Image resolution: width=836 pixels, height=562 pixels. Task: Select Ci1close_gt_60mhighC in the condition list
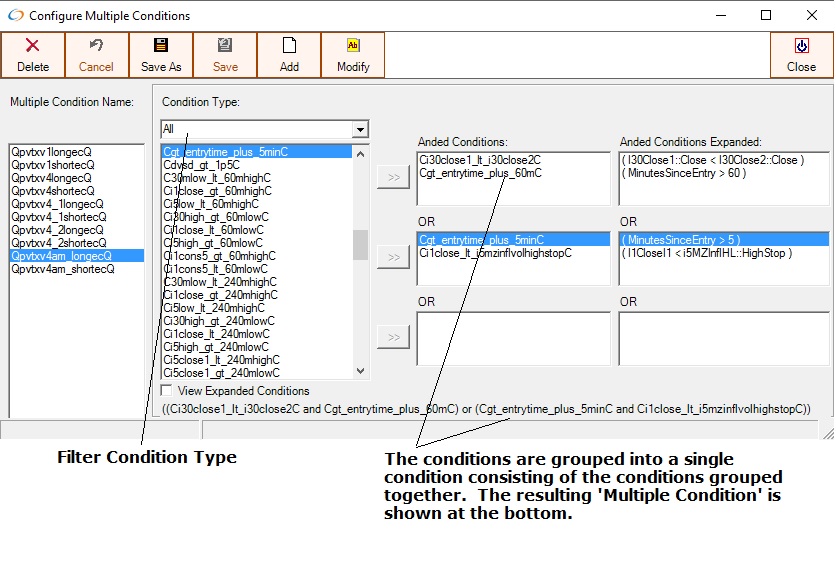tap(218, 191)
